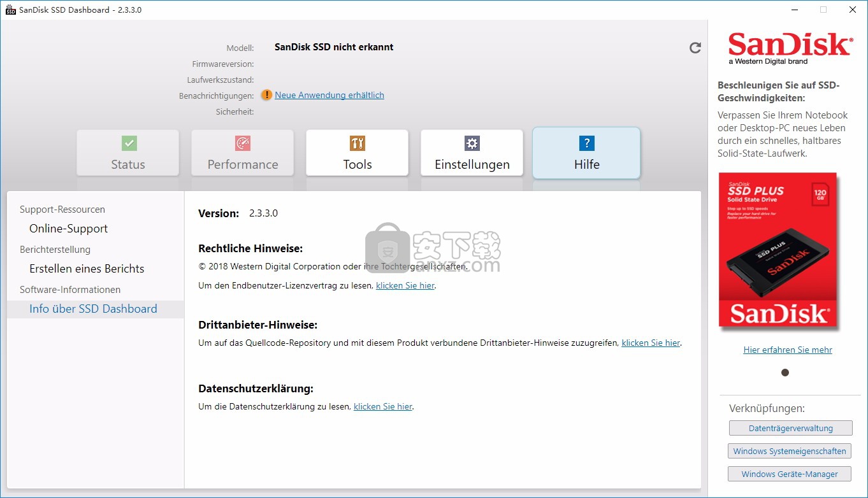
Task: Select Erstellen eines Berichts
Action: (87, 269)
